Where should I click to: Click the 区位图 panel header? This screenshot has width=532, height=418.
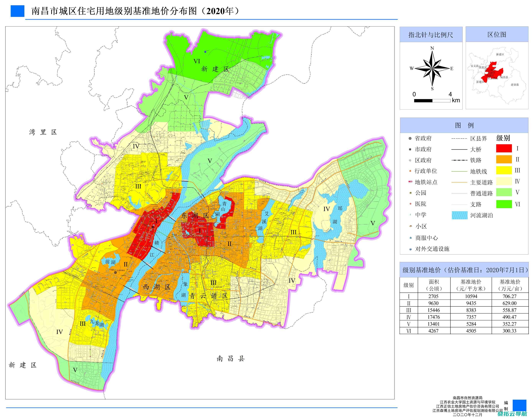click(497, 35)
